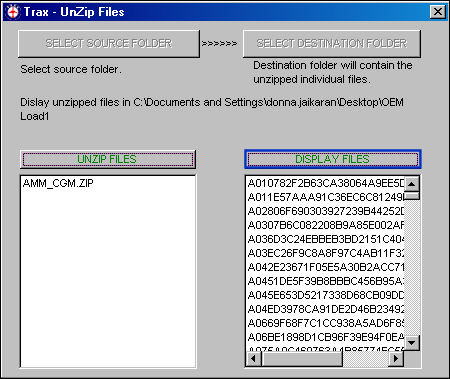Image resolution: width=450 pixels, height=379 pixels.
Task: Click the SELECT DESTINATION FOLDER button
Action: (x=332, y=44)
